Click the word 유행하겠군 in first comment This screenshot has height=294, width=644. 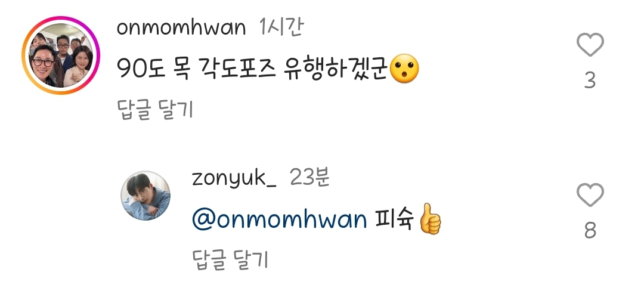click(336, 69)
